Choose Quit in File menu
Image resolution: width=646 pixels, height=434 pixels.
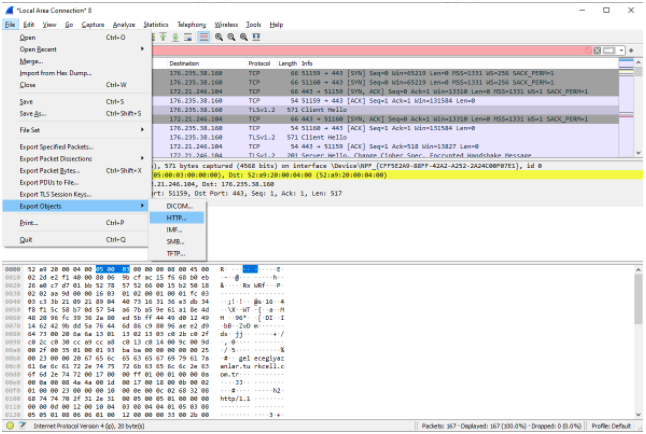(76, 240)
